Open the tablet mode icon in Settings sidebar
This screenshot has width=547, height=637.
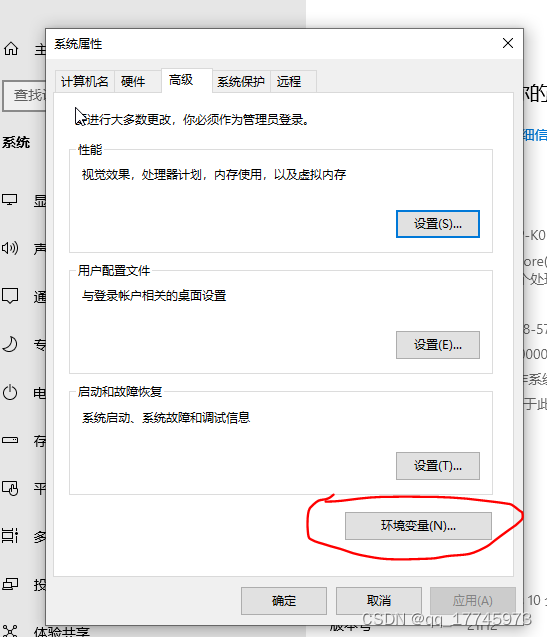coord(10,488)
